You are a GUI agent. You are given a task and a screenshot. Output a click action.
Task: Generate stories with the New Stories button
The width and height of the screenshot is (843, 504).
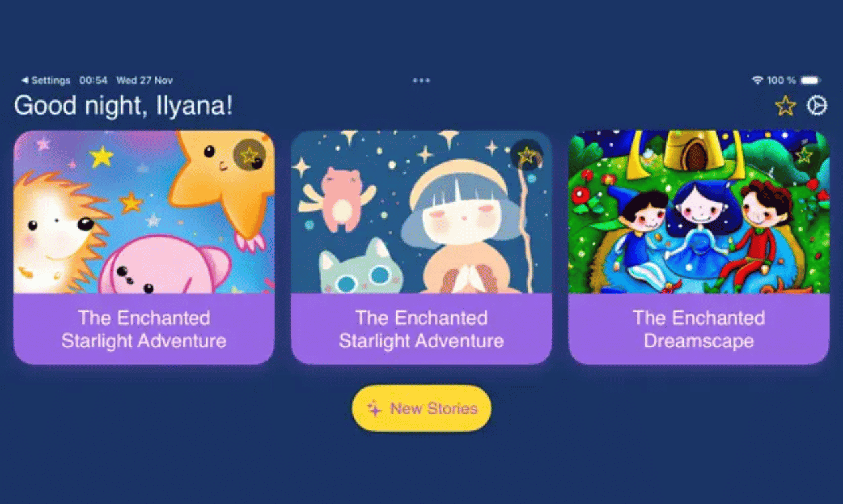421,409
